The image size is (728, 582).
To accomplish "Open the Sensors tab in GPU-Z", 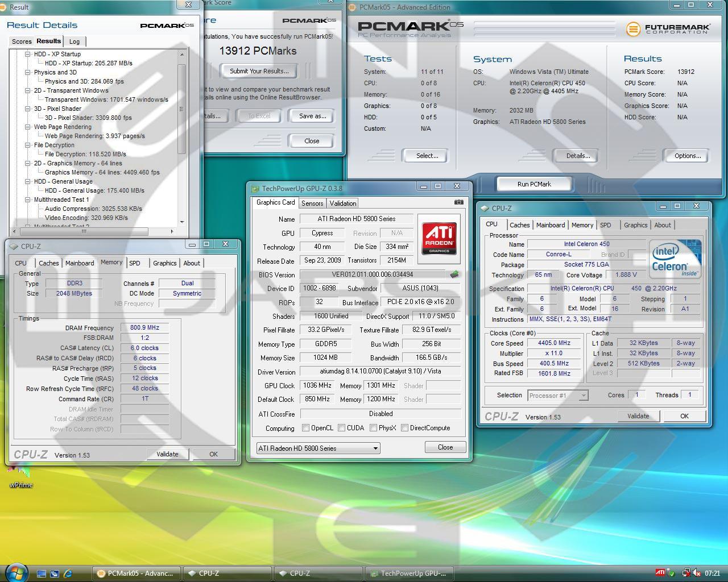I will click(312, 203).
